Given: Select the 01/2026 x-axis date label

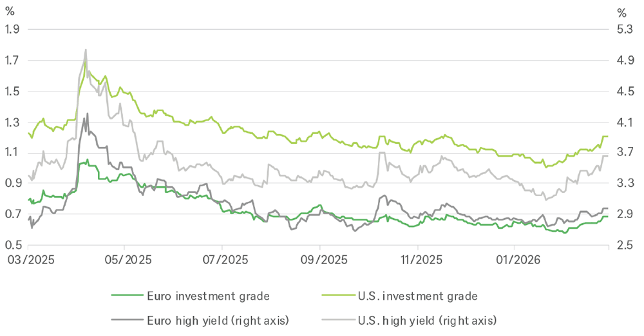Looking at the screenshot, I should click(515, 259).
